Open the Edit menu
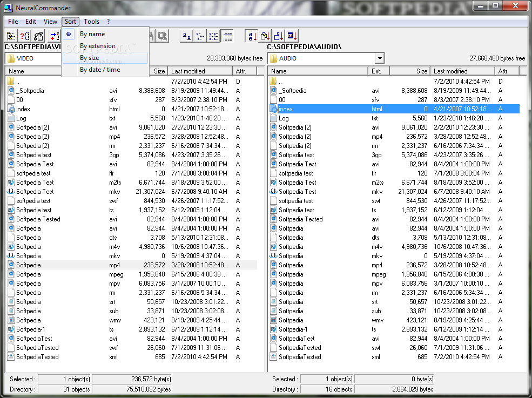Screen dimensions: 532x398 (31, 22)
